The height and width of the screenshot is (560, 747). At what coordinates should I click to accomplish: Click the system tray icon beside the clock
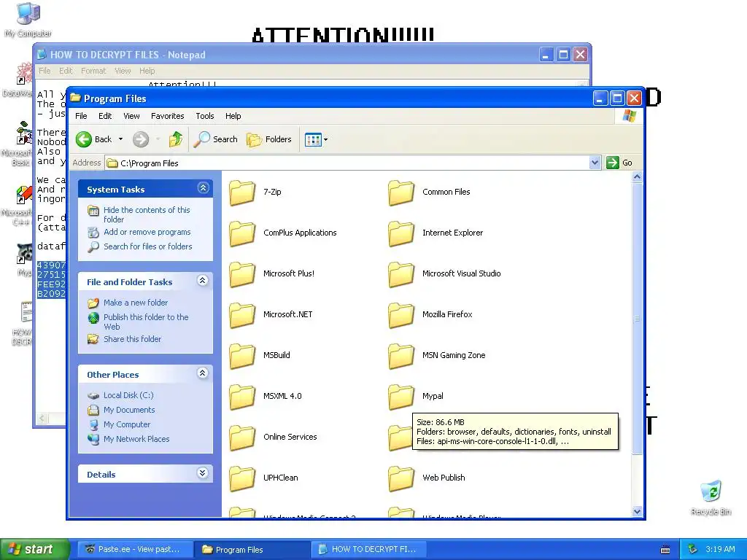click(693, 549)
